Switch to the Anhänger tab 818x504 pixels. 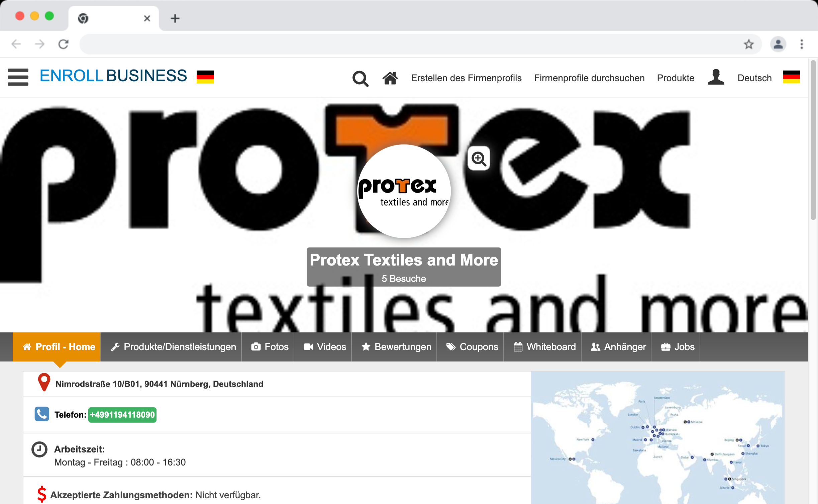coord(616,347)
